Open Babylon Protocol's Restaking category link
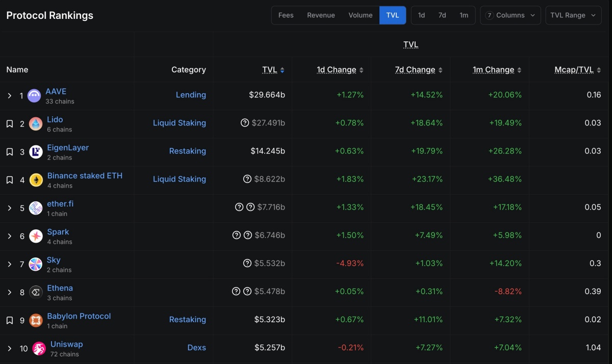Image resolution: width=612 pixels, height=364 pixels. tap(188, 320)
